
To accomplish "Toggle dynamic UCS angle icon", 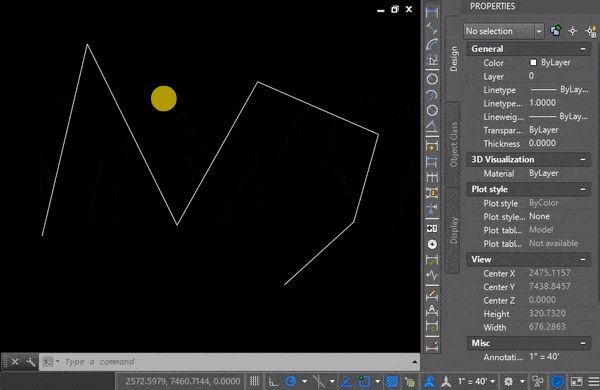I will pos(346,381).
